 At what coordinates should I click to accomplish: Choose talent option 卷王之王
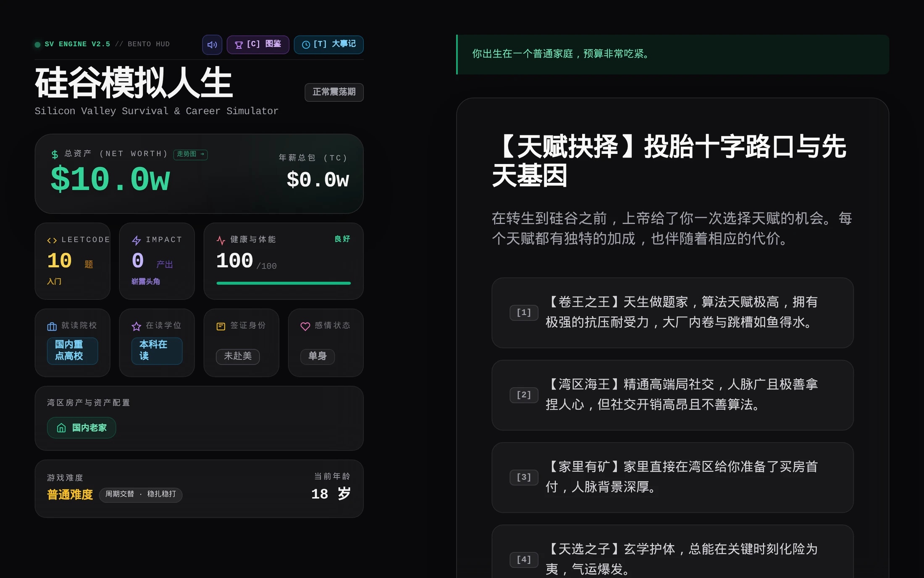[672, 313]
